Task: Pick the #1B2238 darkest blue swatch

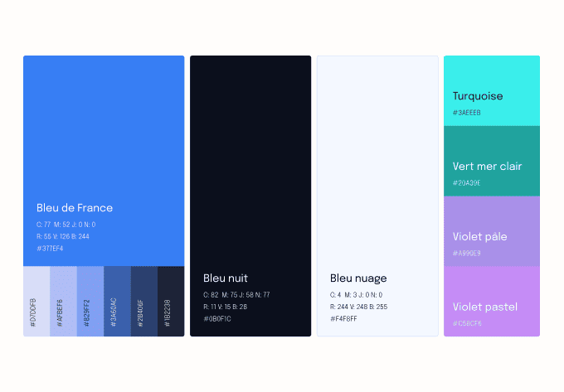Action: coord(171,301)
